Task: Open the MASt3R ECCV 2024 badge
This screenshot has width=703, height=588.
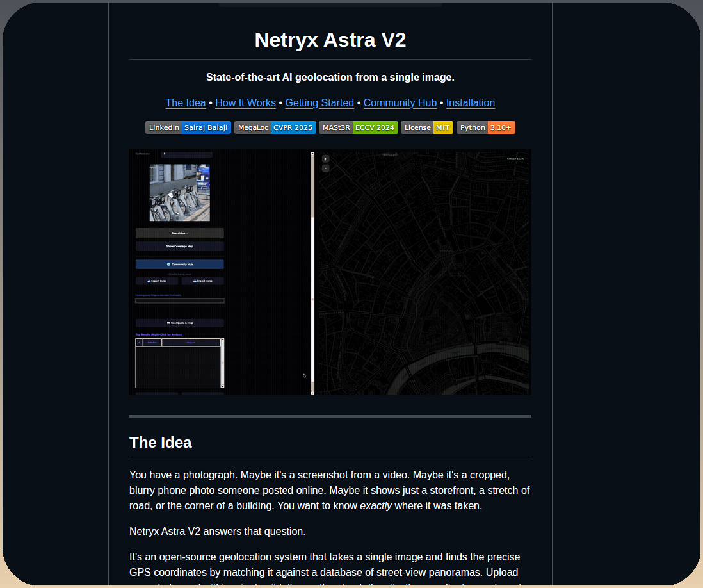Action: (359, 127)
